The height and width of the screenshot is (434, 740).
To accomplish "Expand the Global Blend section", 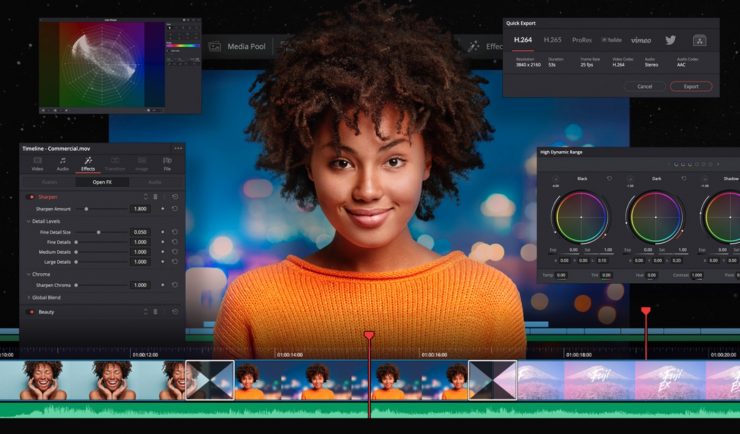I will coord(29,297).
